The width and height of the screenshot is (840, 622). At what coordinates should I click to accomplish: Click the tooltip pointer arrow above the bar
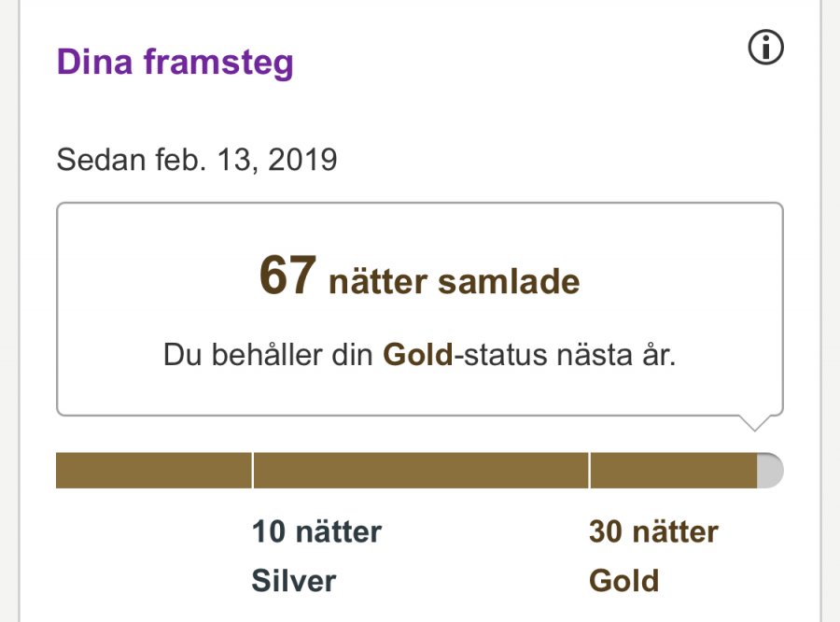pyautogui.click(x=757, y=422)
